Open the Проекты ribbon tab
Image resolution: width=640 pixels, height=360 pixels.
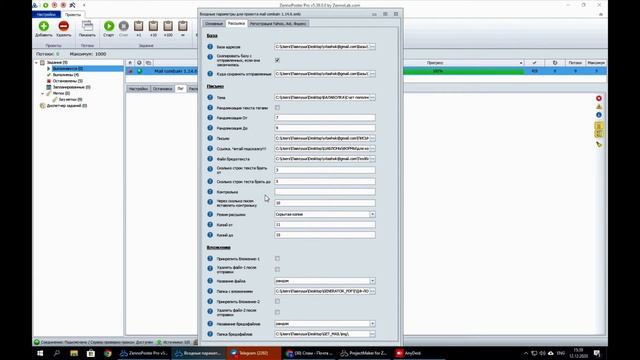pos(73,14)
